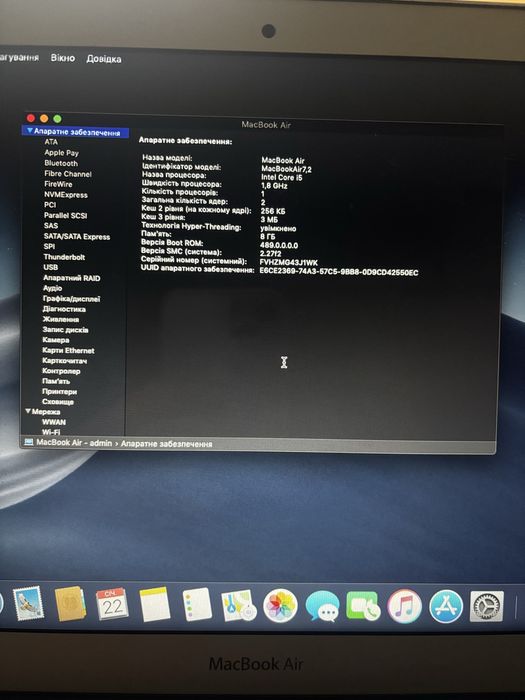Zoom the window with green button
Image resolution: width=525 pixels, height=700 pixels.
coord(57,119)
